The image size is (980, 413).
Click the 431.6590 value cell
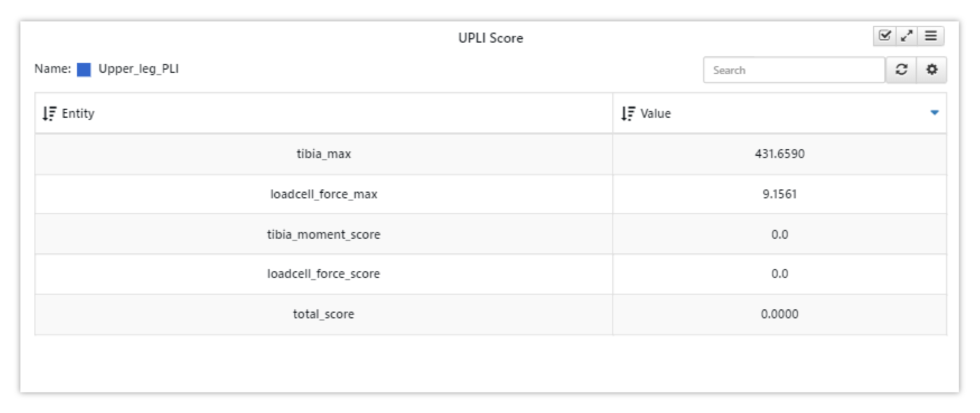[779, 154]
